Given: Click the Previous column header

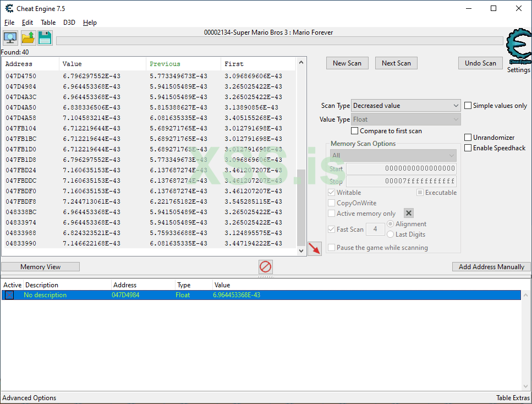Looking at the screenshot, I should [184, 64].
